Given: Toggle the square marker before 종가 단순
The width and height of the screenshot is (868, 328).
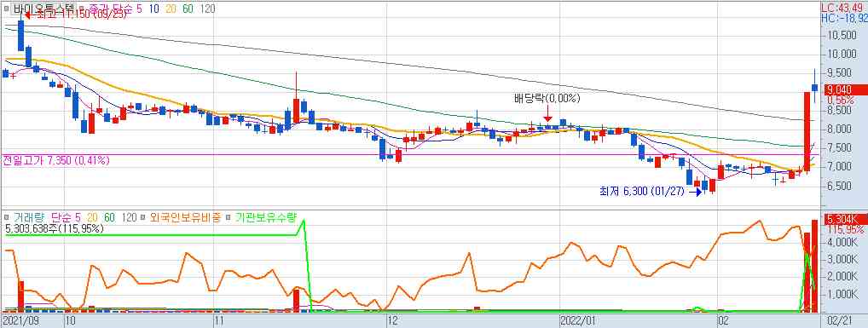Looking at the screenshot, I should (x=81, y=9).
